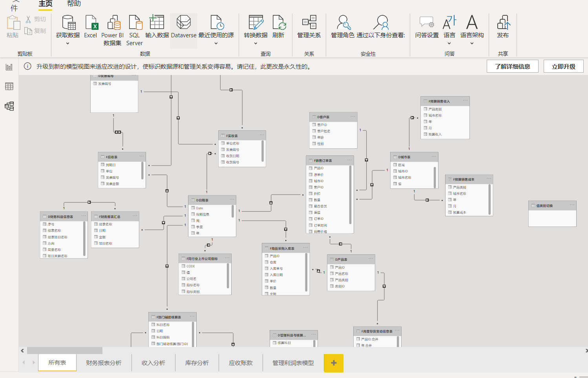Click the 语言 language icon
This screenshot has height=378, width=588.
click(449, 22)
